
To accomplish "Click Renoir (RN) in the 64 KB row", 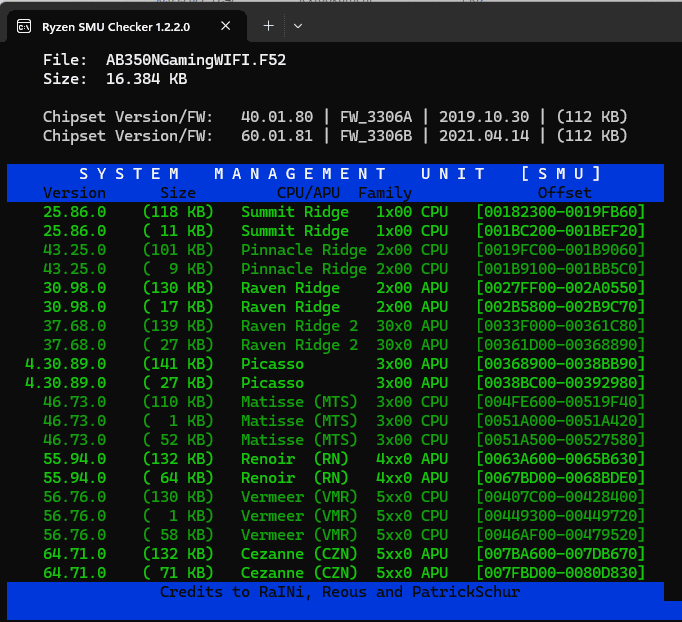I will [294, 478].
